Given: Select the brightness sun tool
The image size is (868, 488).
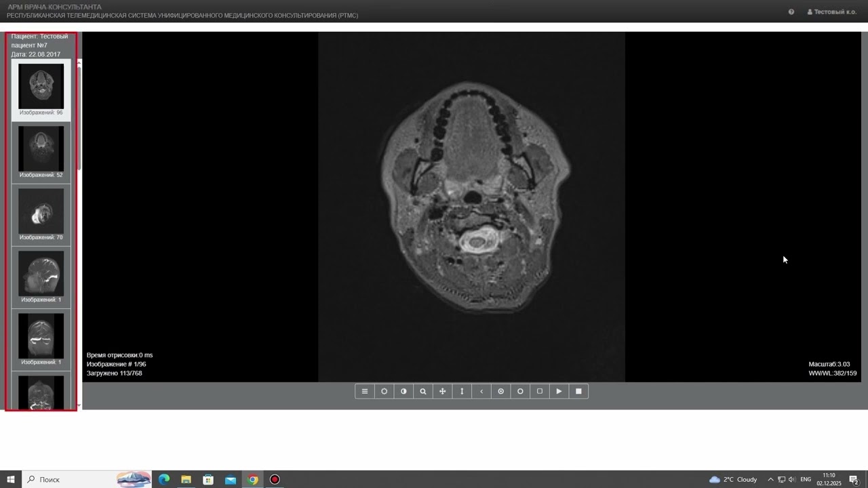Looking at the screenshot, I should tap(384, 391).
